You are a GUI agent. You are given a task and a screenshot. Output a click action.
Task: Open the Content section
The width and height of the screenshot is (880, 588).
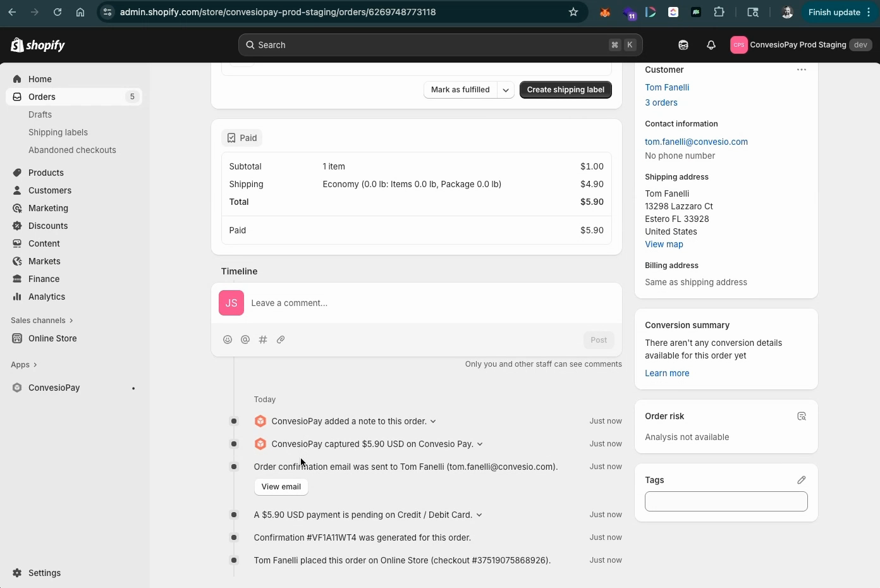44,243
